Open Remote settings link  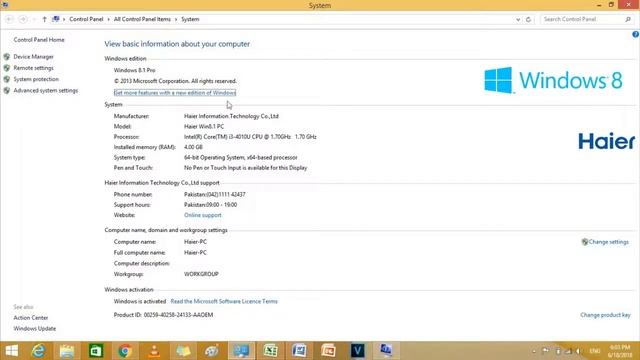tap(33, 68)
